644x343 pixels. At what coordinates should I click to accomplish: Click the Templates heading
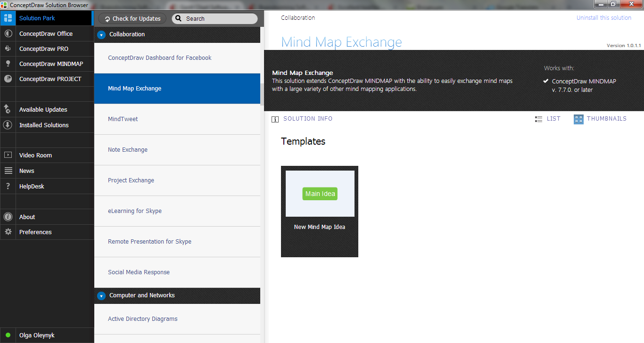pyautogui.click(x=303, y=141)
